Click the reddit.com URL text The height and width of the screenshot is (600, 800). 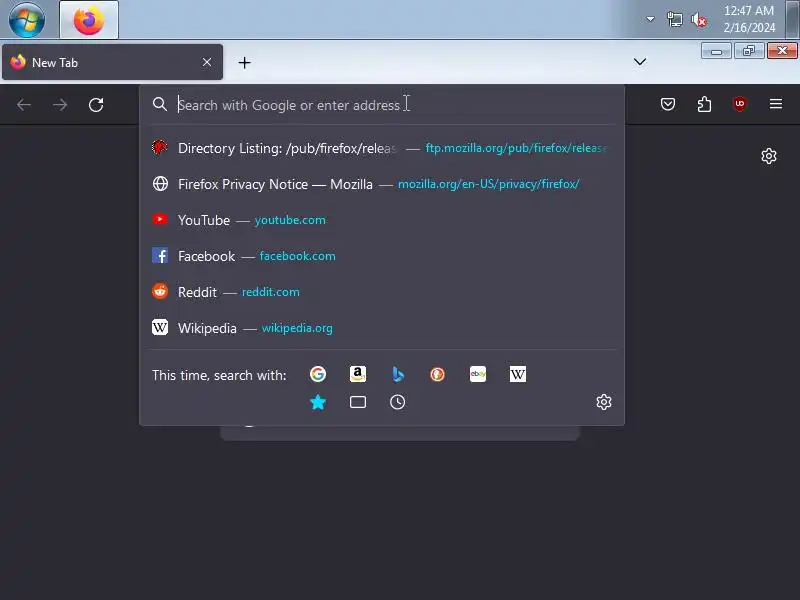270,292
